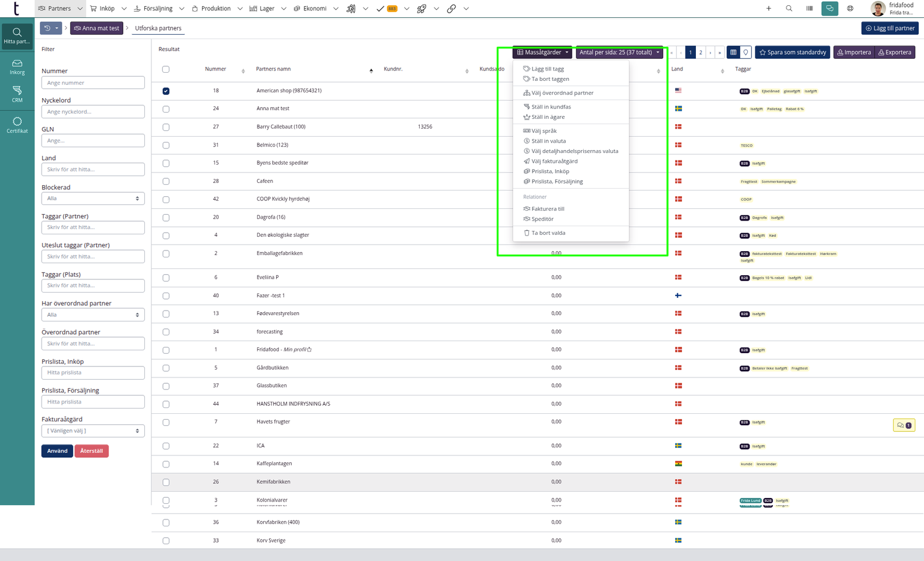Open the Har överordnad partner dropdown

[93, 315]
